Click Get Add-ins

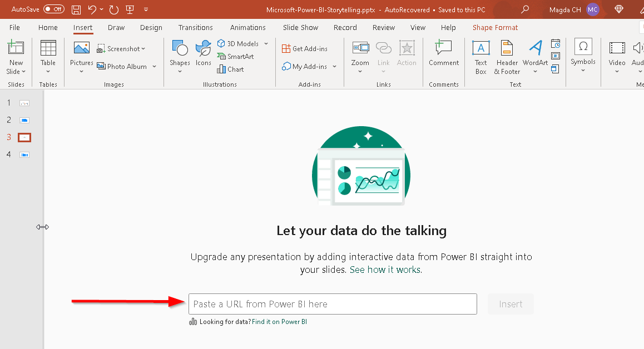[x=305, y=48]
